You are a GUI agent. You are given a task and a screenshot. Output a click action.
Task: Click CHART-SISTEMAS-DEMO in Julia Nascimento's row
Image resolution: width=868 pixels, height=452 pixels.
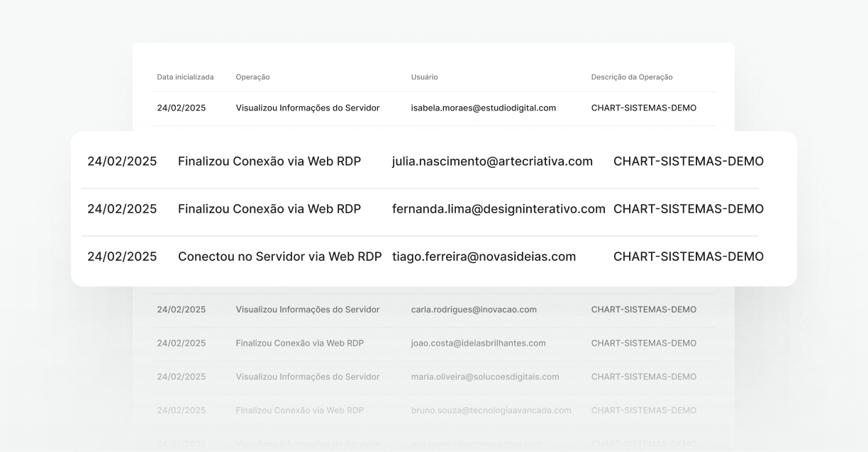(688, 162)
